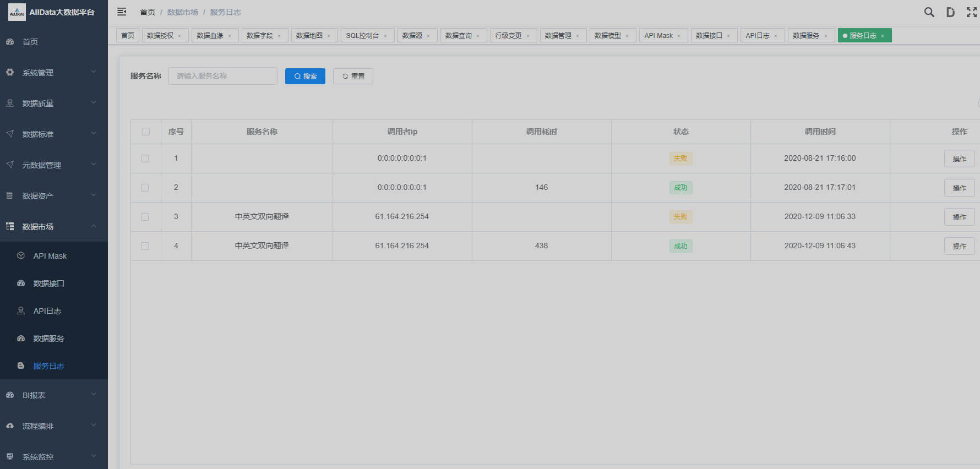Close the SQL控制台 tab
This screenshot has width=980, height=469.
click(x=385, y=36)
